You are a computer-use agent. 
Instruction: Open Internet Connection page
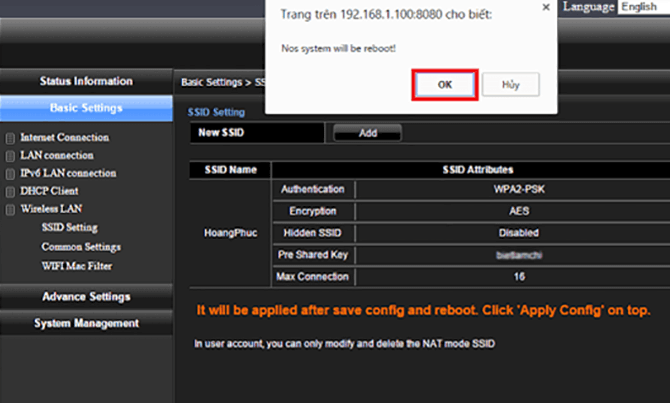coord(65,138)
